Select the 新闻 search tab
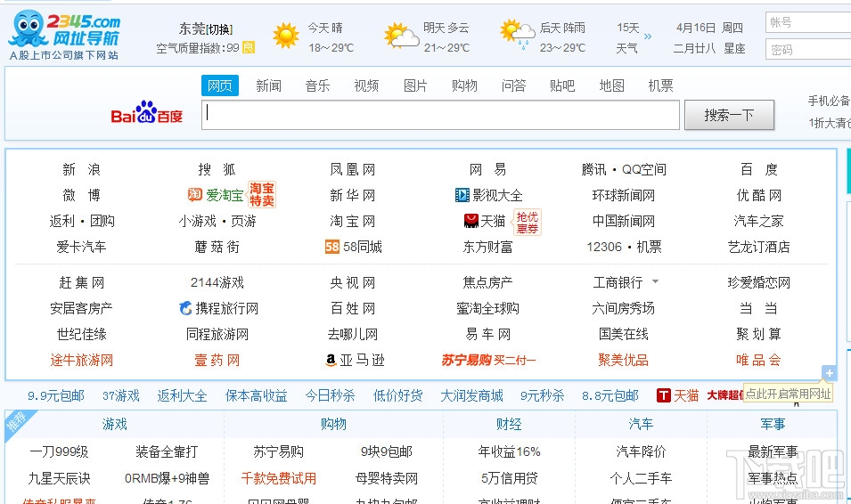The width and height of the screenshot is (851, 504). click(x=268, y=85)
